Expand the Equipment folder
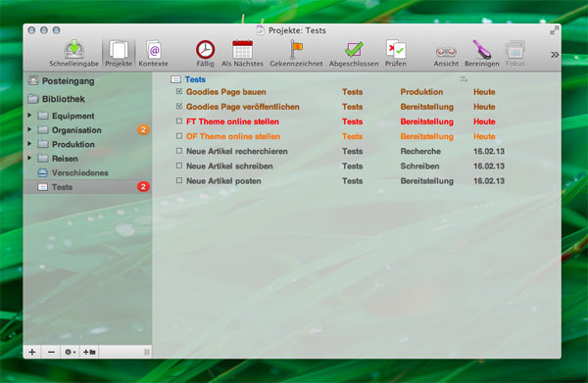588x383 pixels. 29,115
